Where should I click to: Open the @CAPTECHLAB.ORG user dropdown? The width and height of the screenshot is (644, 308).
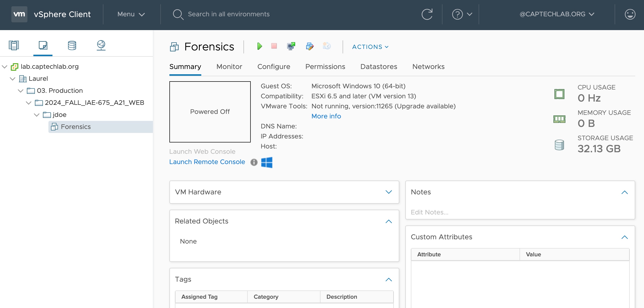(557, 14)
